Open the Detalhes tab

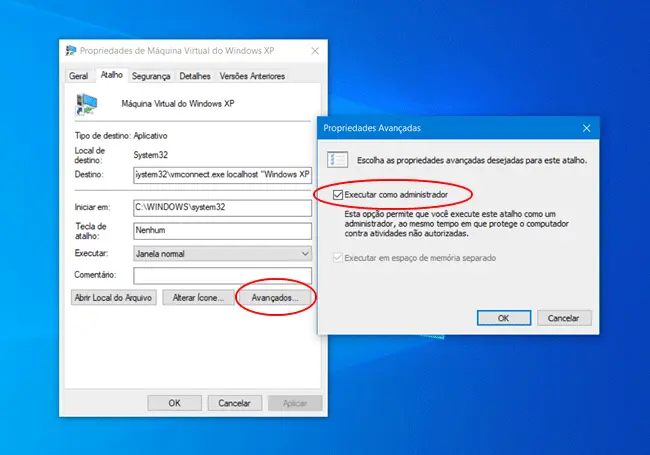click(195, 75)
